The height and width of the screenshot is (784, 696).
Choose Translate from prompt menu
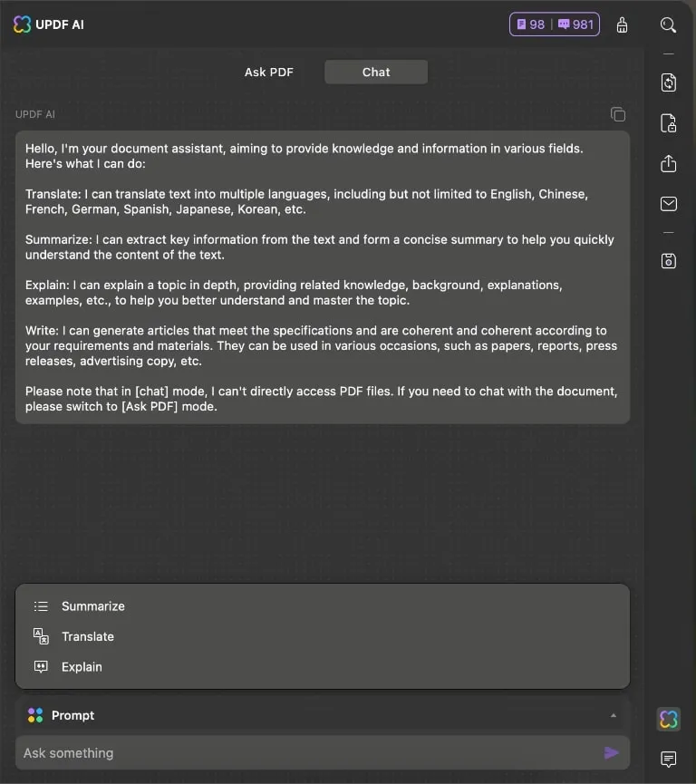pyautogui.click(x=323, y=636)
